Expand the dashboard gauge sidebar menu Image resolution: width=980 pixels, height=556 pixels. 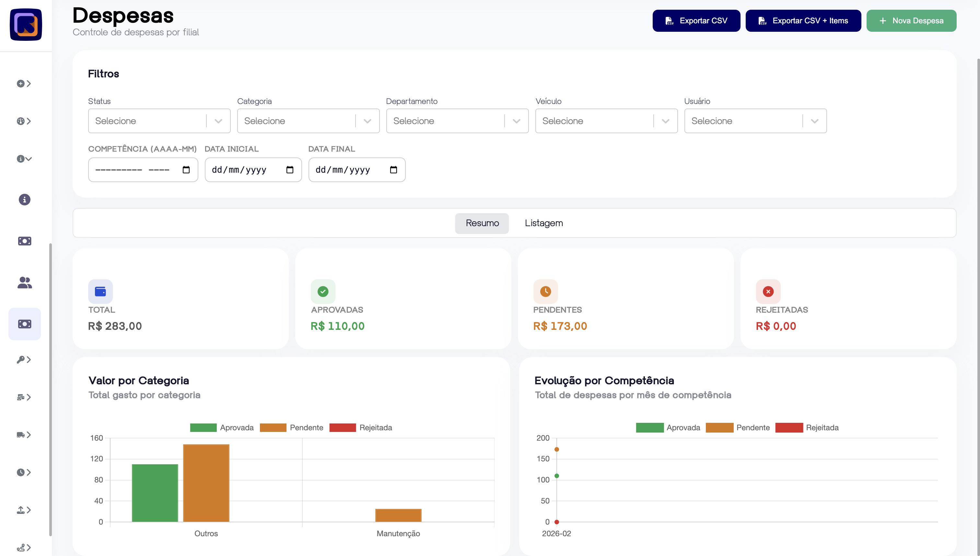(24, 121)
